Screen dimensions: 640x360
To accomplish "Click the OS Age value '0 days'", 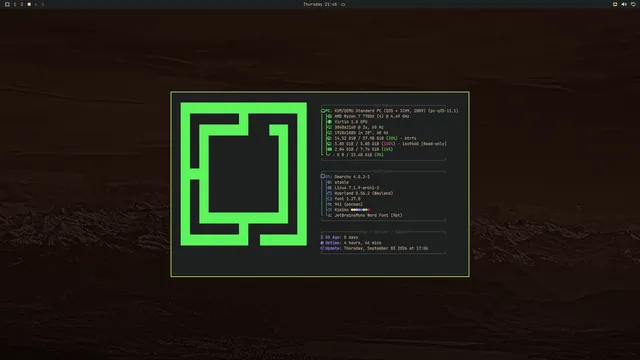I will click(351, 237).
